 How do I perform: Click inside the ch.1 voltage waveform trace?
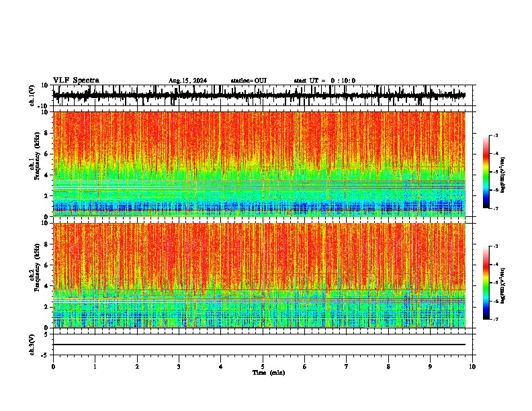pos(259,95)
